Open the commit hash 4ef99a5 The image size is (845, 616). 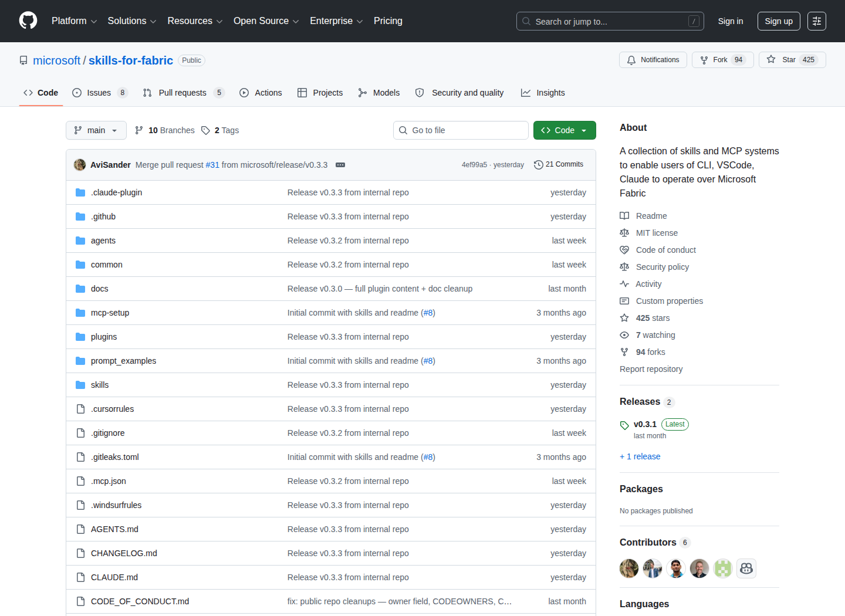pos(474,165)
